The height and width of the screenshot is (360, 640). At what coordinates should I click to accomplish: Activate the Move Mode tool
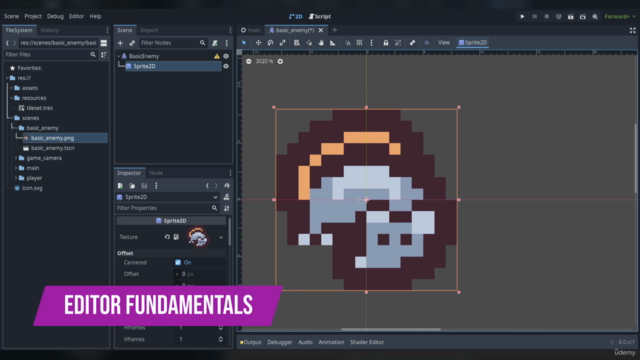pos(258,42)
